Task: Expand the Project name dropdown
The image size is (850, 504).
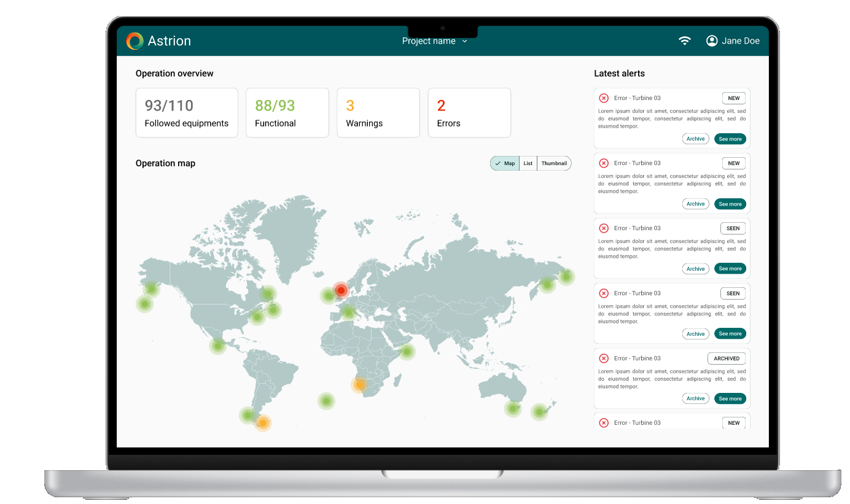Action: pos(429,41)
